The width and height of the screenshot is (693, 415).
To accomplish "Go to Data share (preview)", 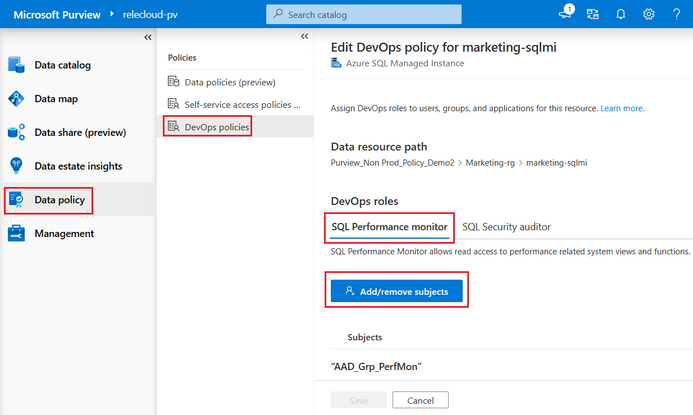I will (79, 132).
